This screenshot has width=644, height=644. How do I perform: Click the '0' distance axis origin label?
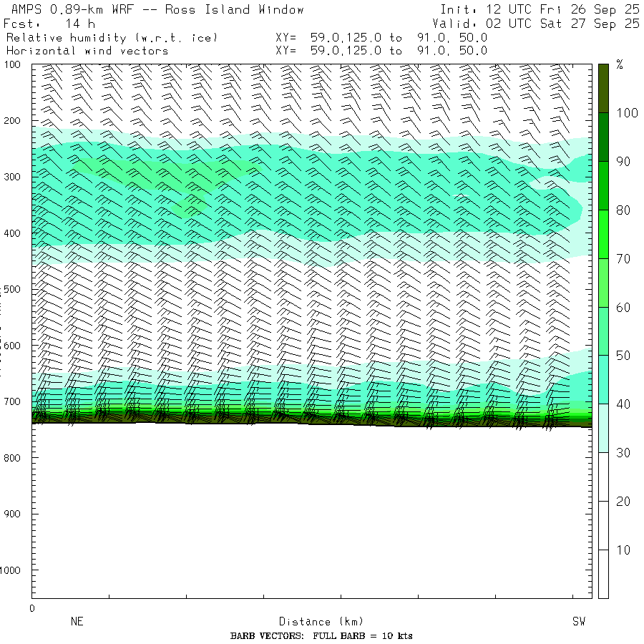[32, 608]
